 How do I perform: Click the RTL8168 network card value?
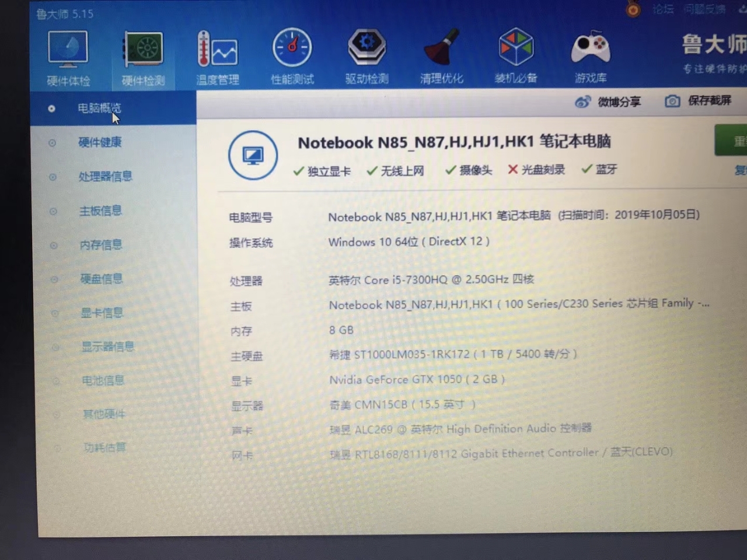[501, 453]
